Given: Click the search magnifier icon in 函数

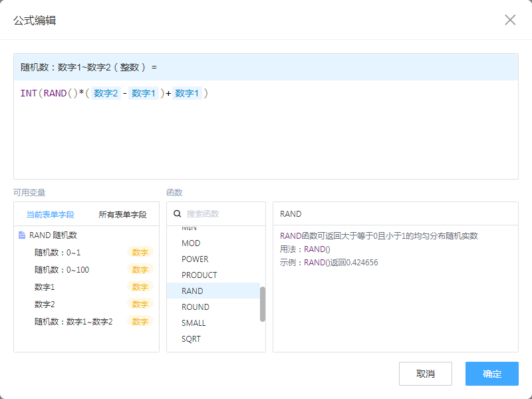Looking at the screenshot, I should click(178, 214).
